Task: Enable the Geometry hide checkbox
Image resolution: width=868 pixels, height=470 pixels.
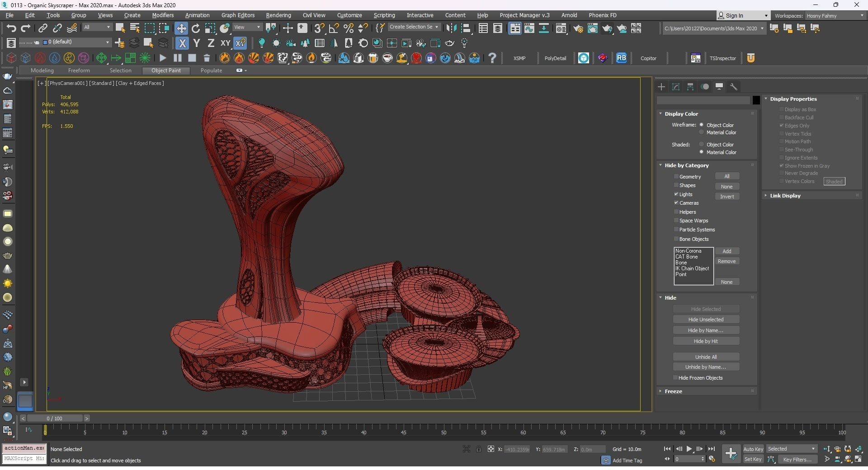Action: (676, 177)
